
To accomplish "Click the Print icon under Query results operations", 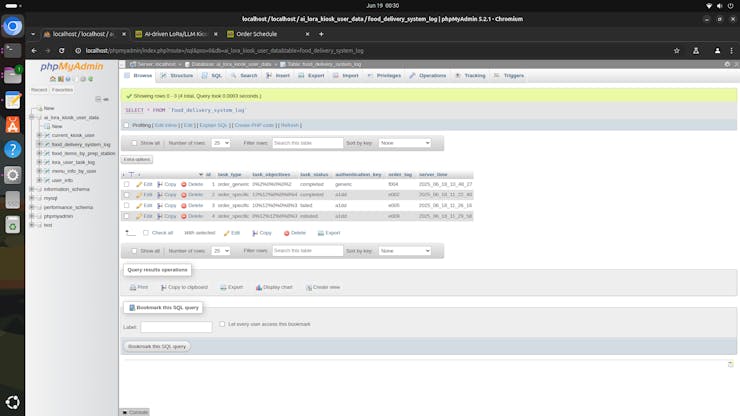I will tap(133, 287).
